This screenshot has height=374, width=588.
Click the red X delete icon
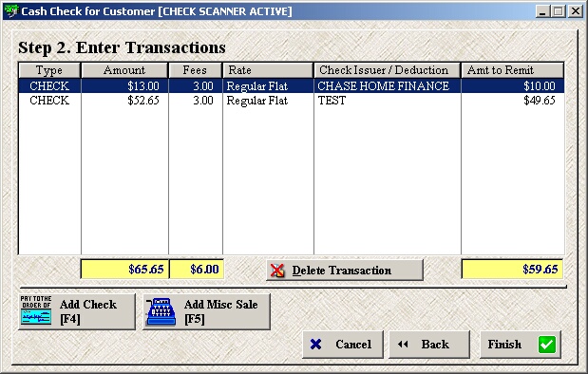(x=277, y=271)
